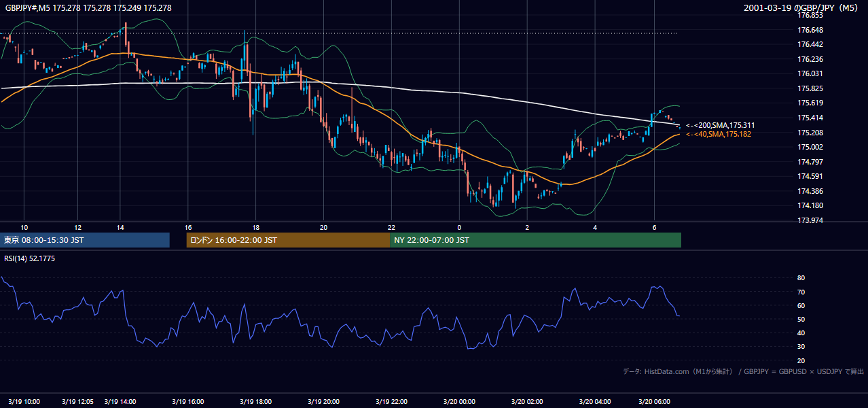The height and width of the screenshot is (408, 868).
Task: Click hour 22 on the price chart time axis
Action: tap(391, 227)
